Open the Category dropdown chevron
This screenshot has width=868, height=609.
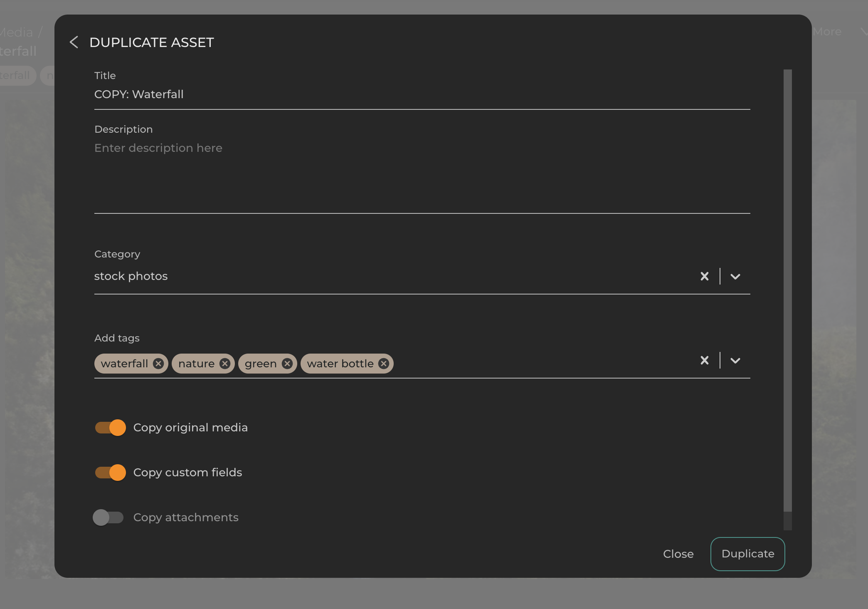735,276
